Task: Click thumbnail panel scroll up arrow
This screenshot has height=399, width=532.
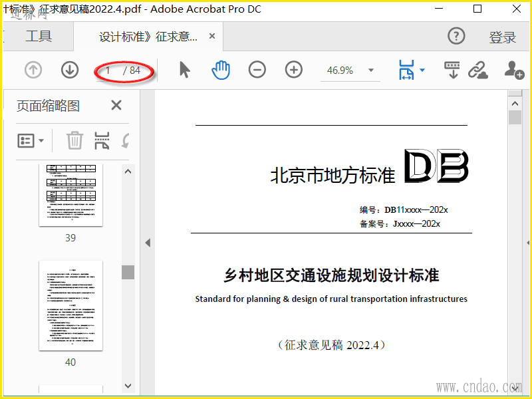Action: (x=128, y=172)
